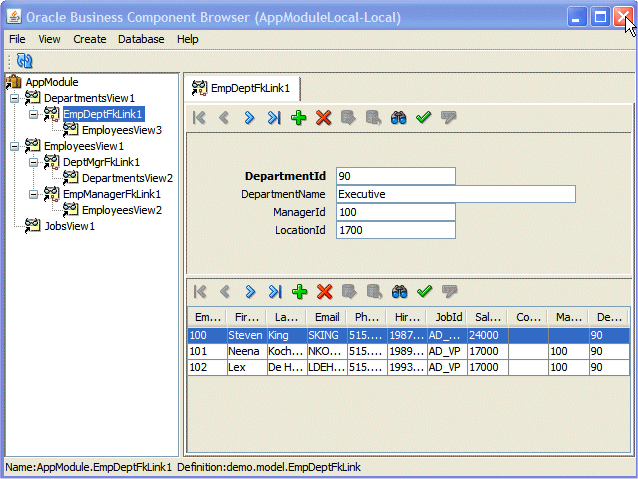
Task: Click the database commit icon in upper toolbar
Action: tap(348, 118)
